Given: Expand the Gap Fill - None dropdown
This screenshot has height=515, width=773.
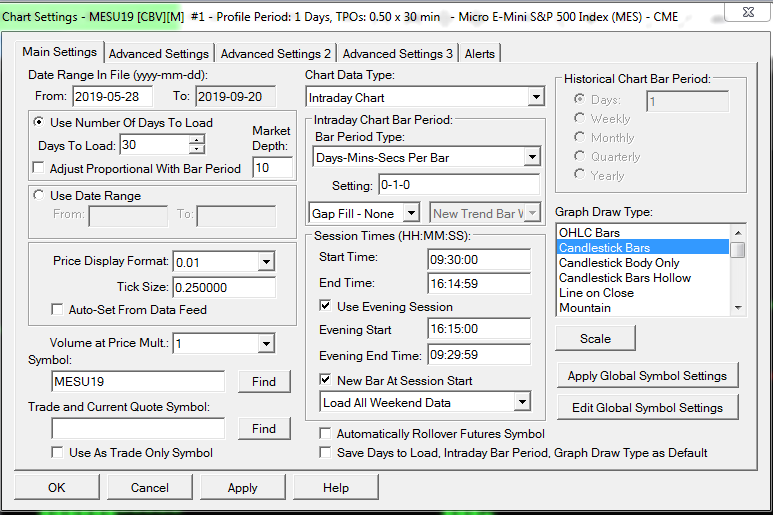Looking at the screenshot, I should coord(411,213).
